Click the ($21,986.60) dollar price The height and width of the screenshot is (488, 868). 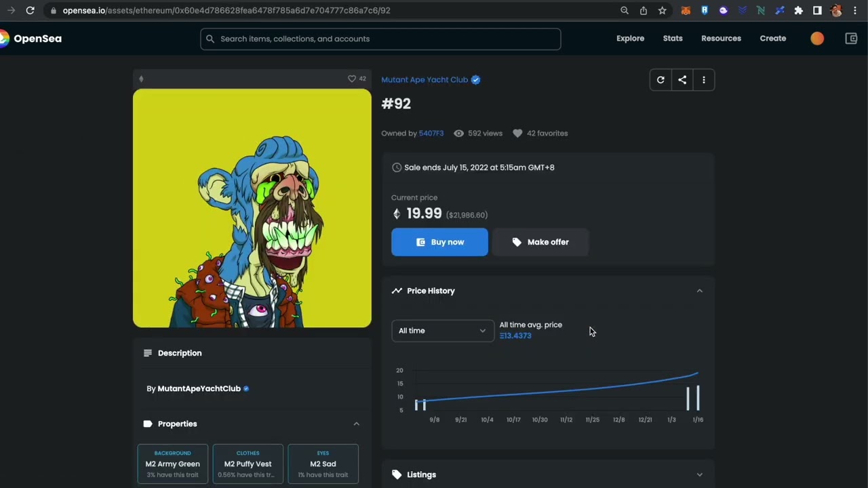point(467,215)
